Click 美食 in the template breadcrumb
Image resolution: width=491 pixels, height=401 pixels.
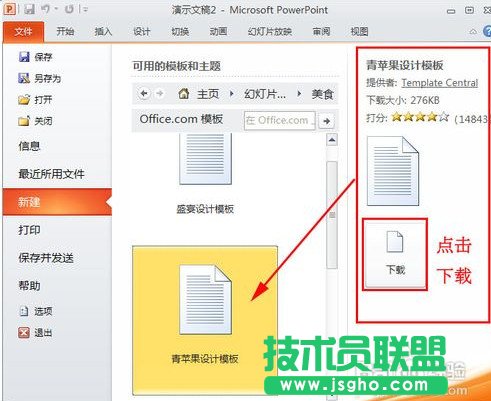coord(323,94)
